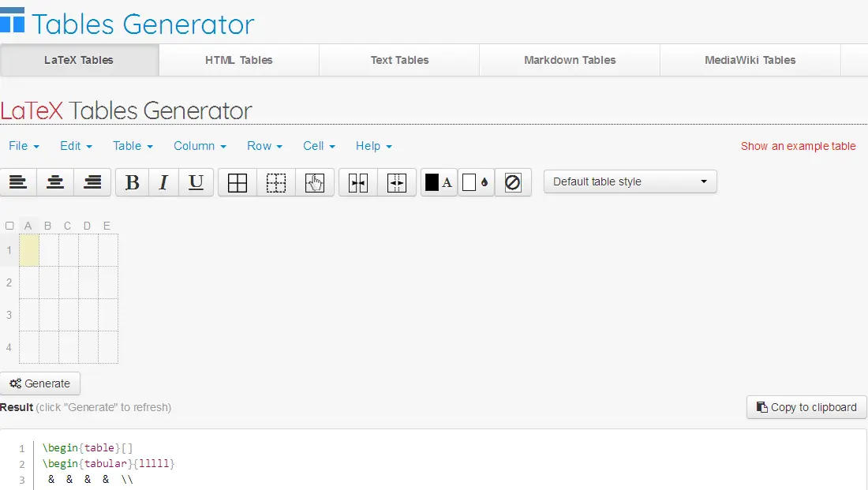
Task: Click the align right toolbar icon
Action: pos(92,182)
